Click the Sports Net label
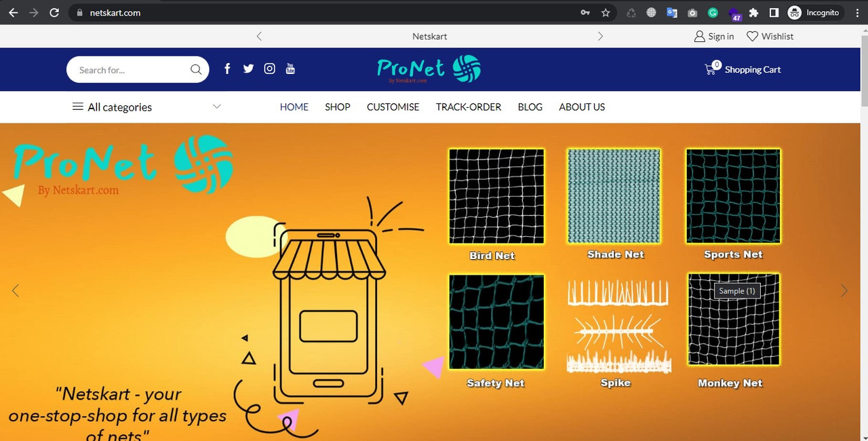Image resolution: width=868 pixels, height=441 pixels. tap(733, 254)
